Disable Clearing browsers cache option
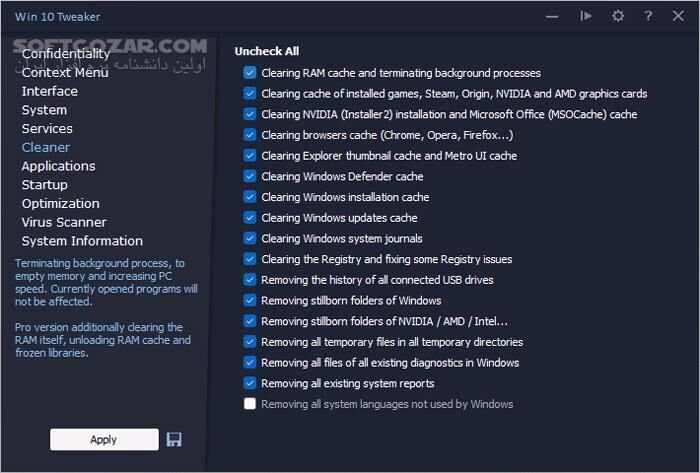 pyautogui.click(x=249, y=135)
